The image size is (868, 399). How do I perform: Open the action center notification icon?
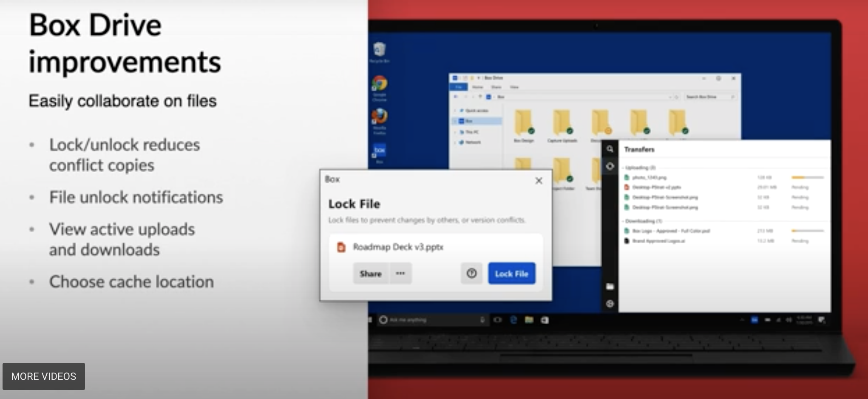(x=821, y=320)
